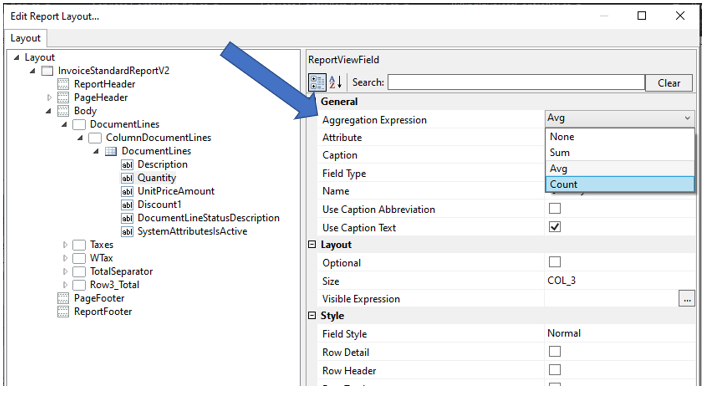Screen dimensions: 703x393
Task: Uncheck the Use Caption Text checkbox
Action: 555,227
